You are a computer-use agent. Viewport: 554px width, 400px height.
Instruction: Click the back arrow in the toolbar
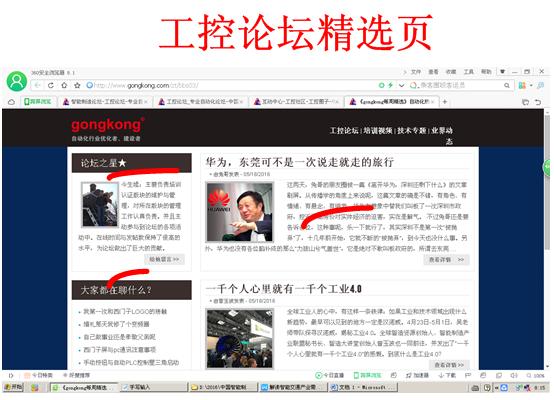(x=37, y=85)
